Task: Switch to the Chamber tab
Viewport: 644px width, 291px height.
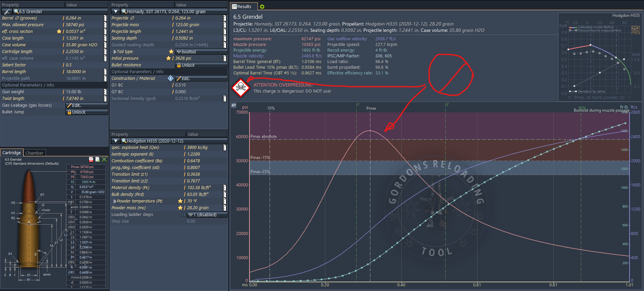Action: [35, 153]
